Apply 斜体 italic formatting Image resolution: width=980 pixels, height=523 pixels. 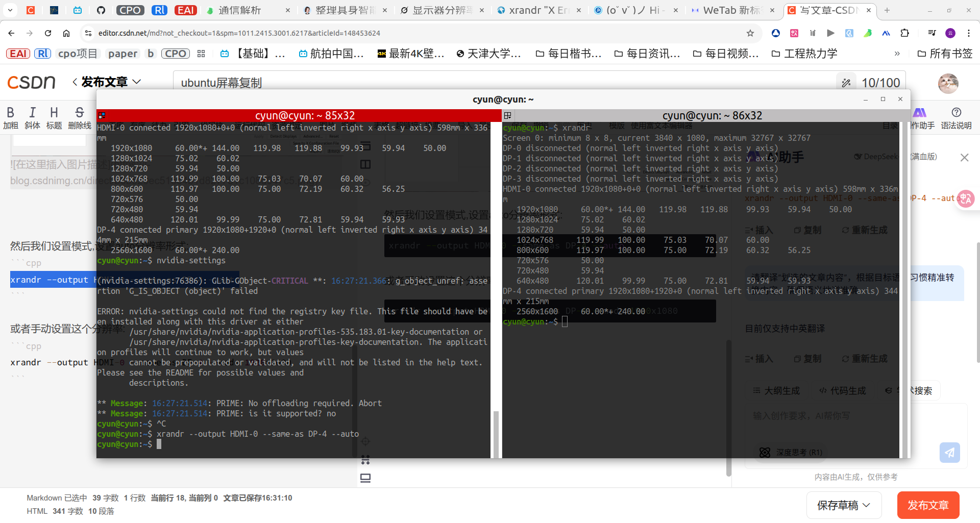point(33,118)
